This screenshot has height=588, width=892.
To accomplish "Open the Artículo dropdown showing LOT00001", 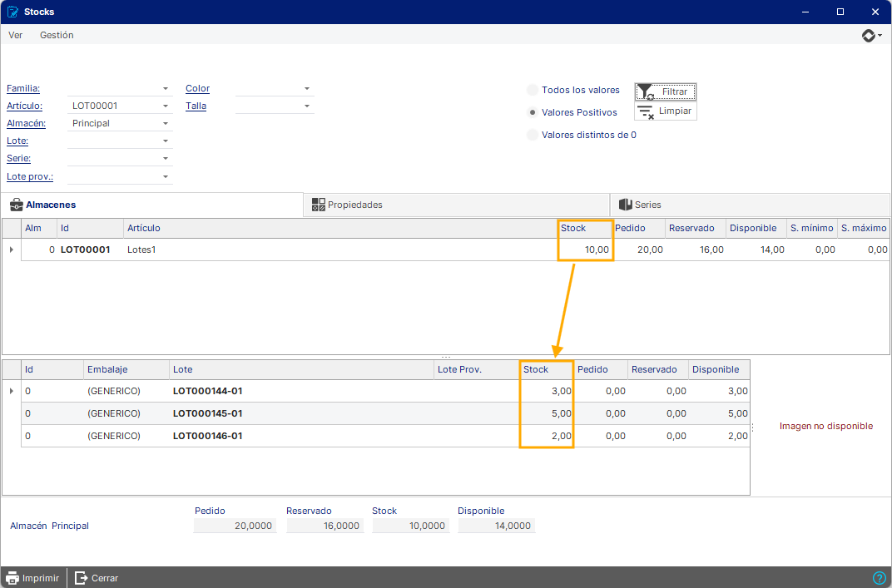I will tap(166, 106).
